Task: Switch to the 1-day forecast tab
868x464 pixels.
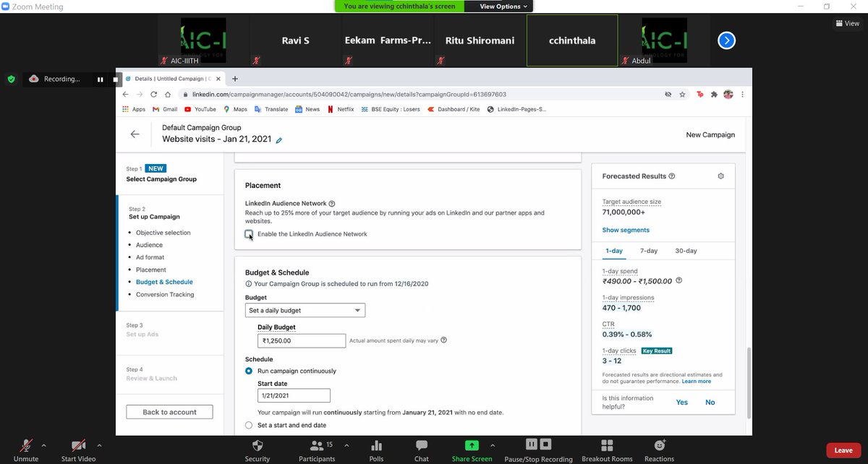Action: (613, 251)
